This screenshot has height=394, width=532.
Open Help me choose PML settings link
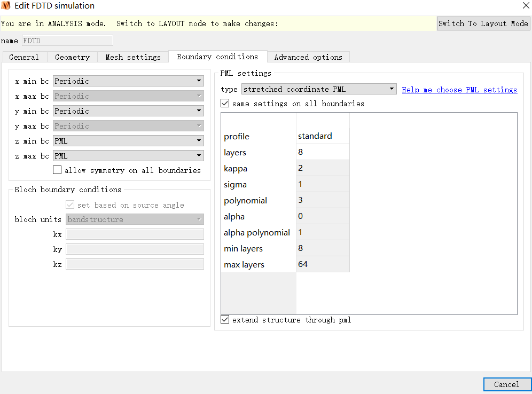[x=459, y=90]
